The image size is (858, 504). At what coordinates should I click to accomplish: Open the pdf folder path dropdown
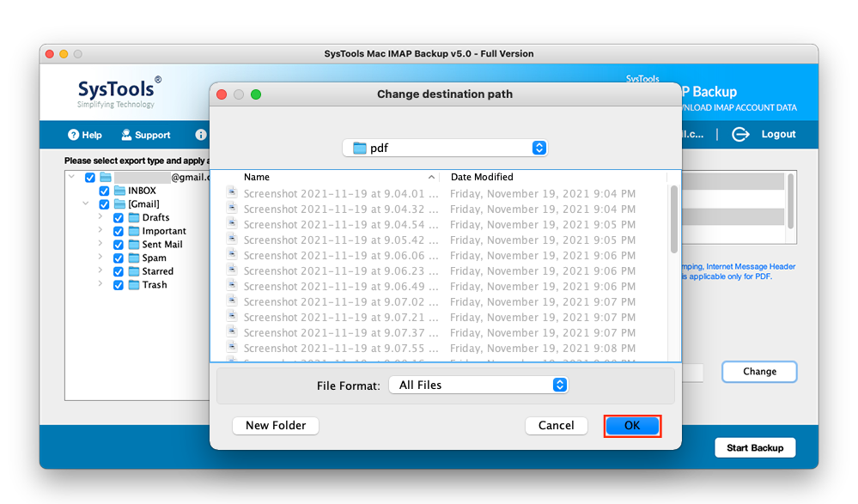click(x=445, y=148)
